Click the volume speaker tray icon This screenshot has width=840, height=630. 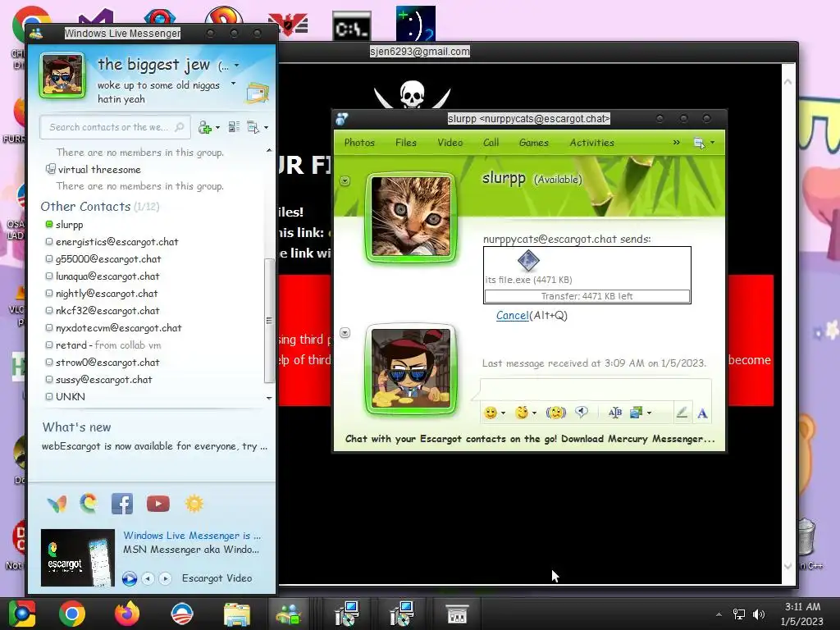click(x=759, y=614)
